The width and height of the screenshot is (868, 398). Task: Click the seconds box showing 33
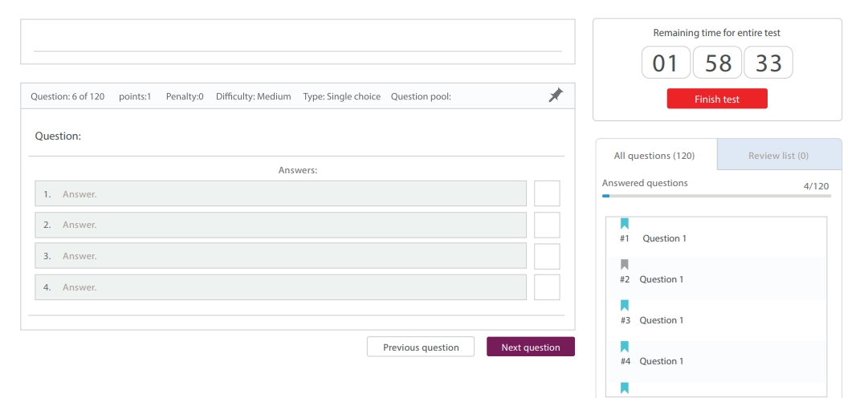[768, 63]
